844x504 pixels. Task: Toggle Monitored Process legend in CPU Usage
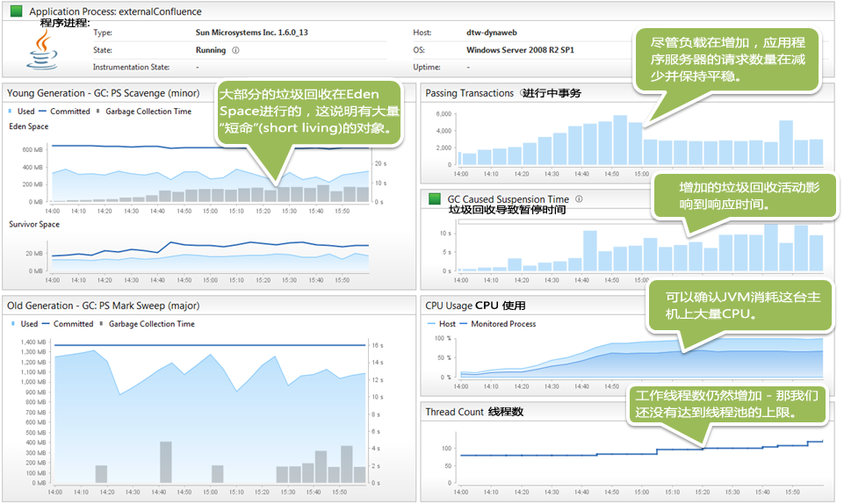point(498,324)
